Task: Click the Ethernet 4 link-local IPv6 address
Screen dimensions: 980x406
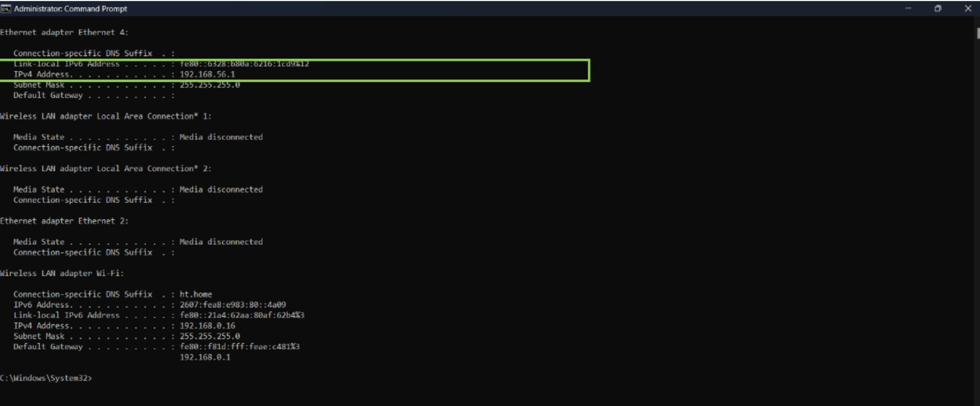Action: 244,64
